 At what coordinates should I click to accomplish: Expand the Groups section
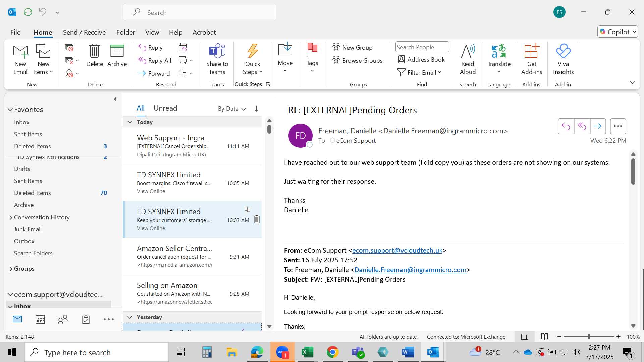11,269
